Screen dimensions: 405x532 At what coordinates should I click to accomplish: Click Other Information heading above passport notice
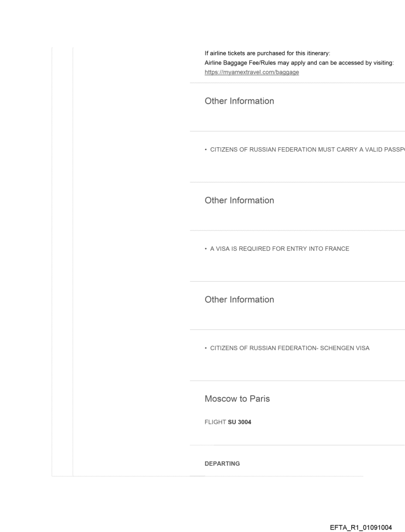[x=239, y=101]
